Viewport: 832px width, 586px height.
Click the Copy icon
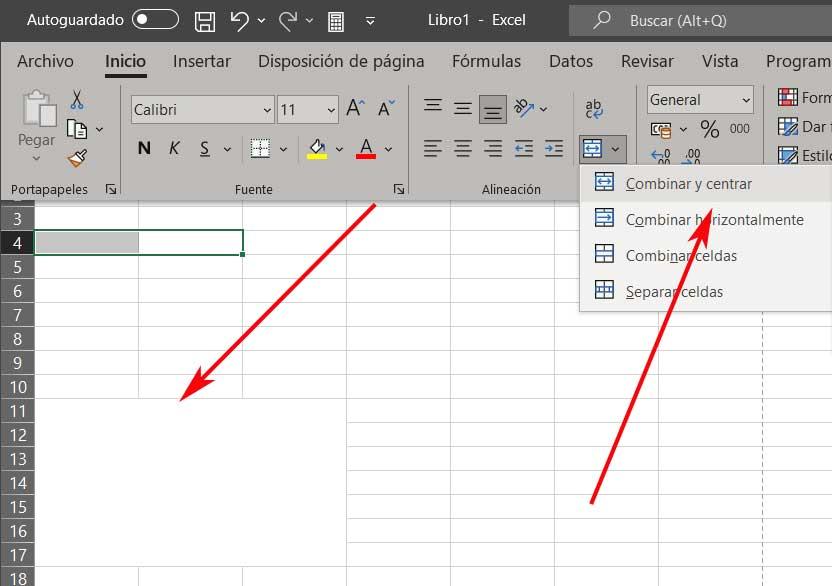point(77,129)
